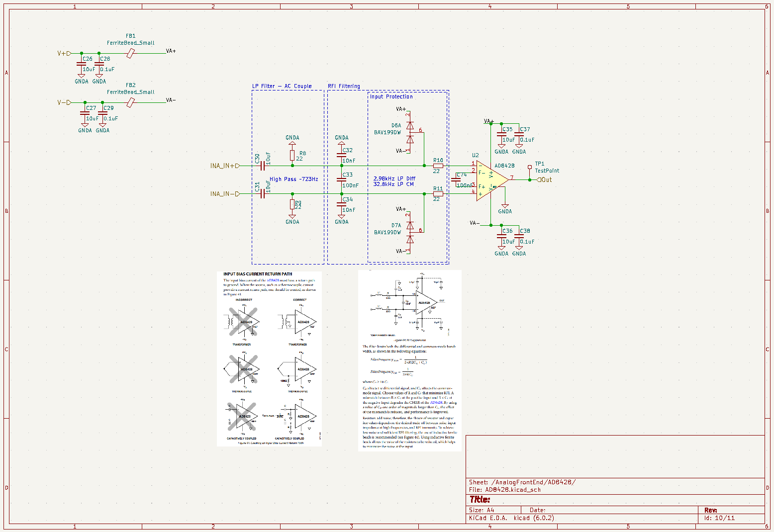Screen dimensions: 774x532
Task: Pick capacitor C30 on the INA_IN+ line
Action: [261, 166]
